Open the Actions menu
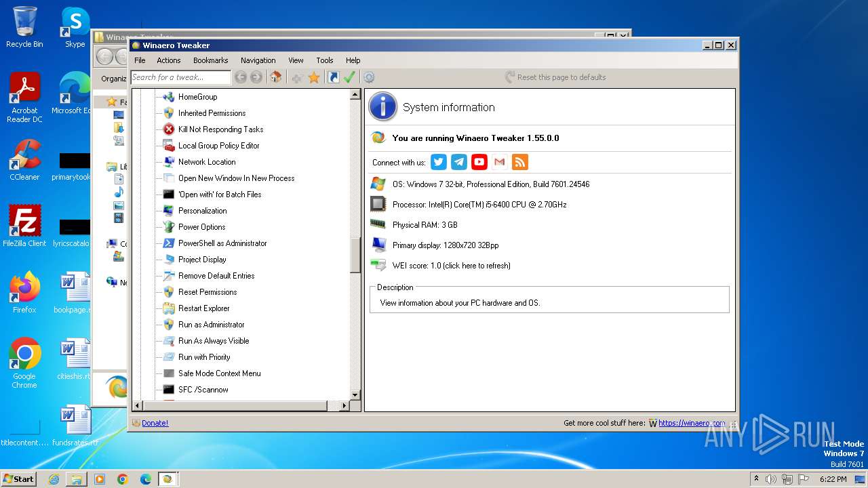The image size is (868, 488). tap(169, 60)
